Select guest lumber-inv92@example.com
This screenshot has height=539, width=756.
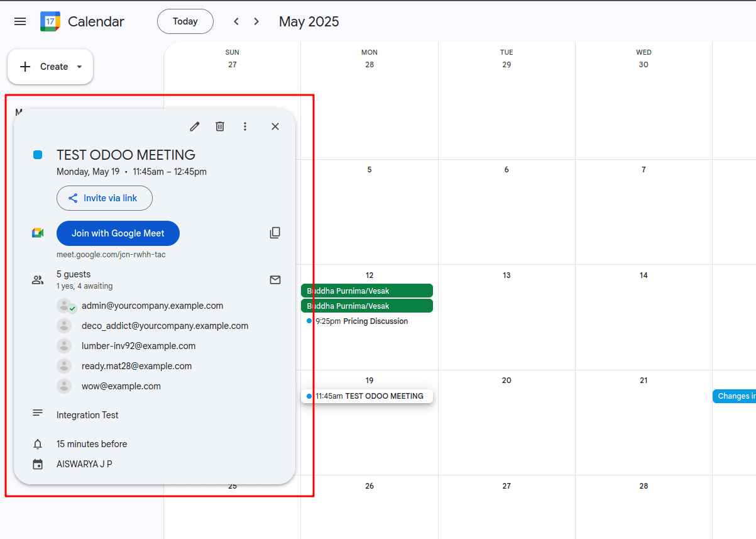(138, 346)
